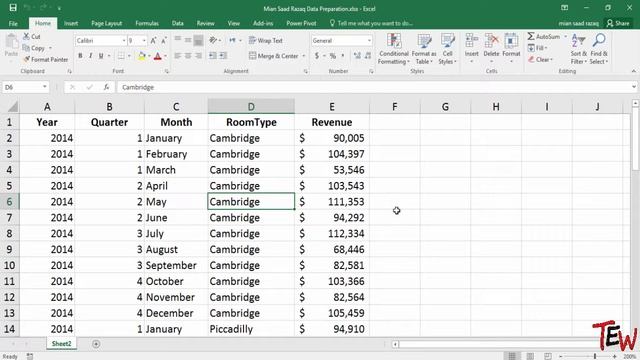Click the Format cells button
The height and width of the screenshot is (360, 640).
pos(511,48)
